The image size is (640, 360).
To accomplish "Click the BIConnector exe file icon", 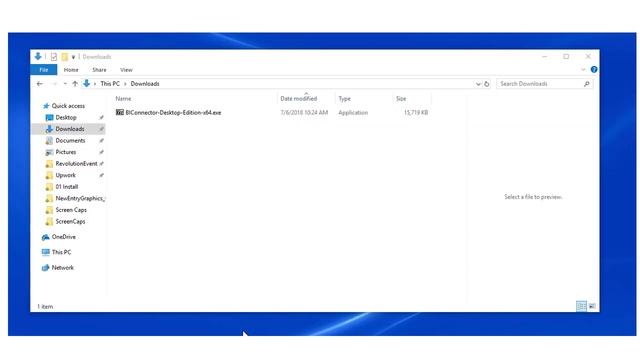I will point(120,112).
